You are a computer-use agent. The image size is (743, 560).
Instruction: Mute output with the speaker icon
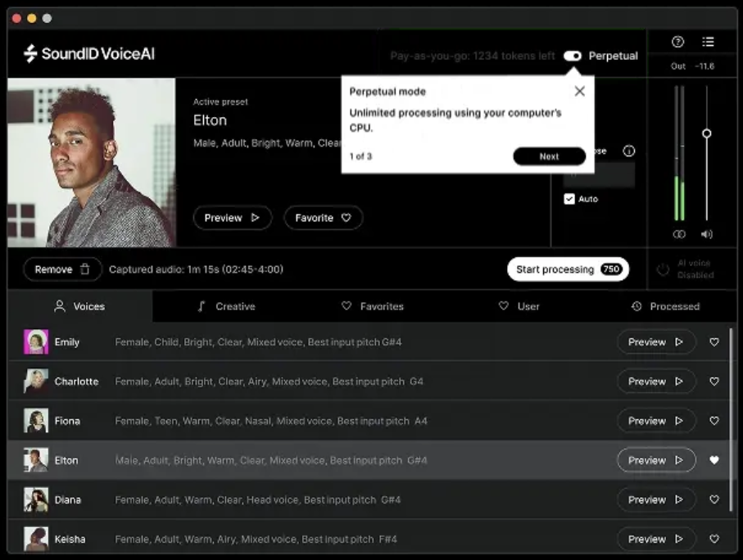click(x=706, y=234)
